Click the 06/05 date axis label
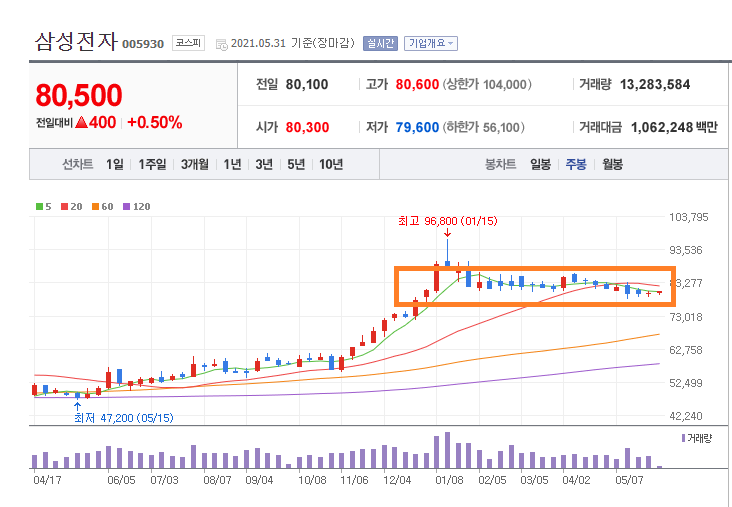Image resolution: width=732 pixels, height=507 pixels. (121, 480)
